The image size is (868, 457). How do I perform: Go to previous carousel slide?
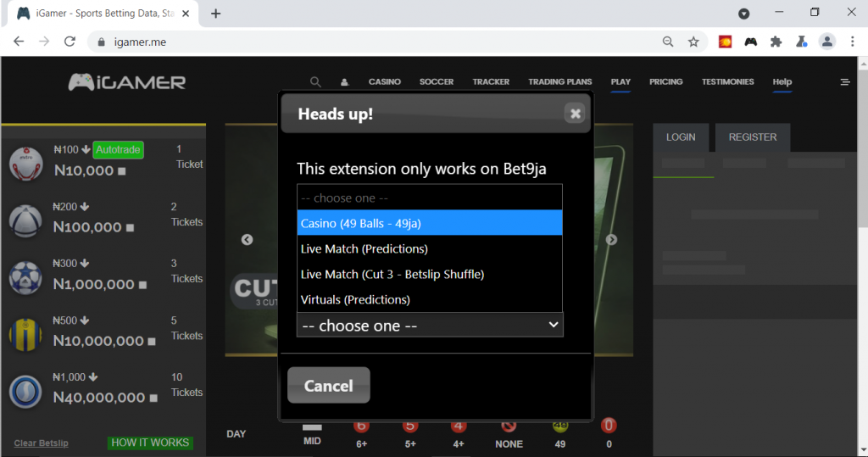247,240
